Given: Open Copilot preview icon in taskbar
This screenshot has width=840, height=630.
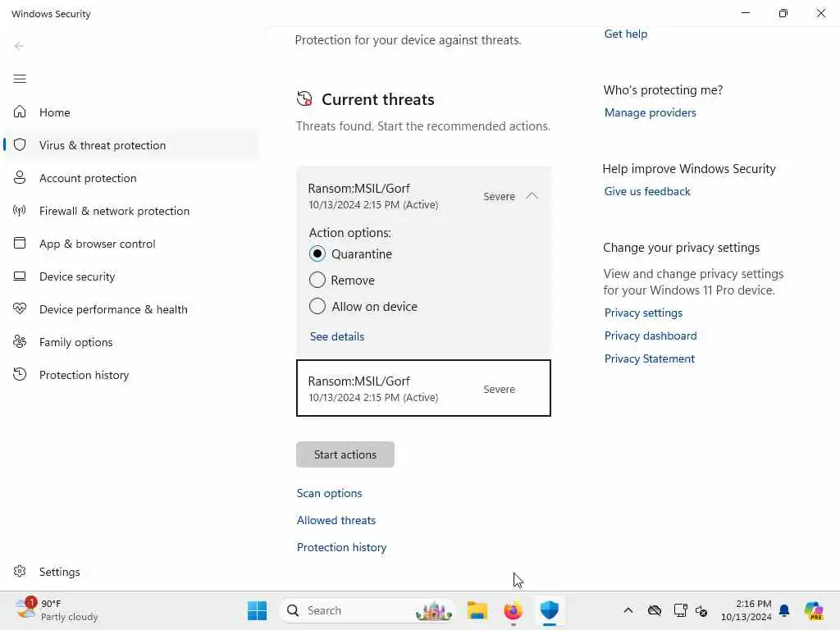Looking at the screenshot, I should click(814, 610).
